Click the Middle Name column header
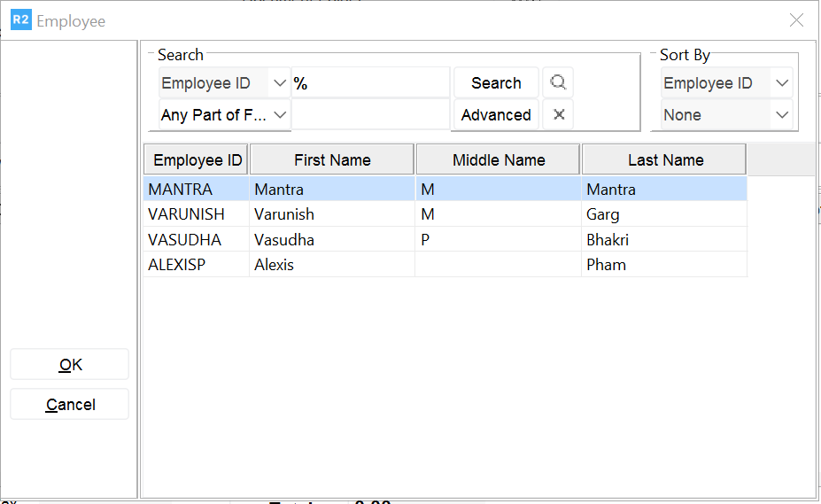Image resolution: width=821 pixels, height=504 pixels. [x=499, y=160]
